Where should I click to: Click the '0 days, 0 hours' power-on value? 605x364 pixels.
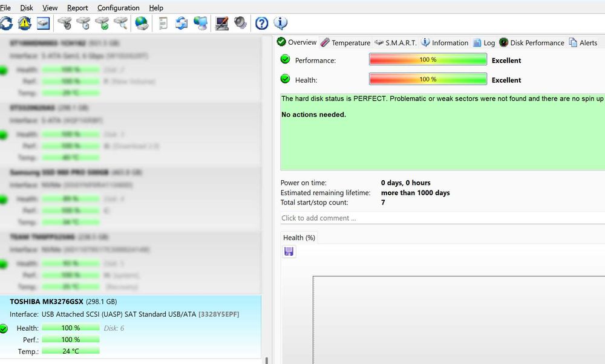click(405, 183)
